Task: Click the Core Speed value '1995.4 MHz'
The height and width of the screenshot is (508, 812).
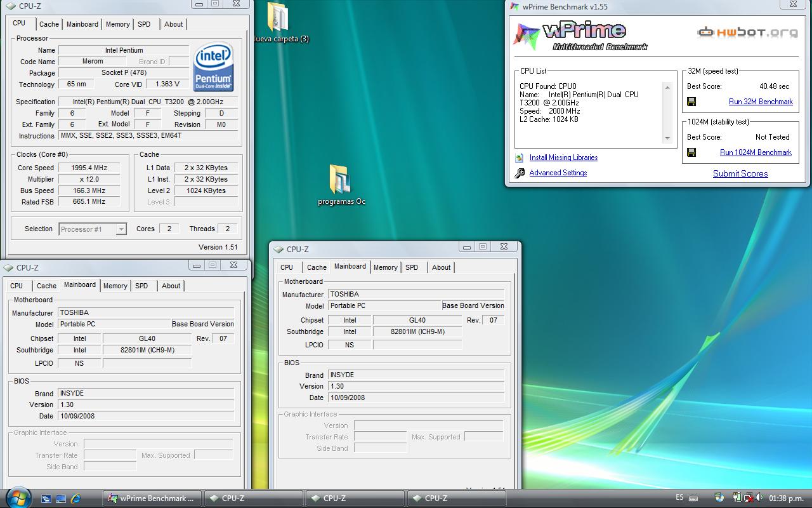Action: pyautogui.click(x=89, y=168)
